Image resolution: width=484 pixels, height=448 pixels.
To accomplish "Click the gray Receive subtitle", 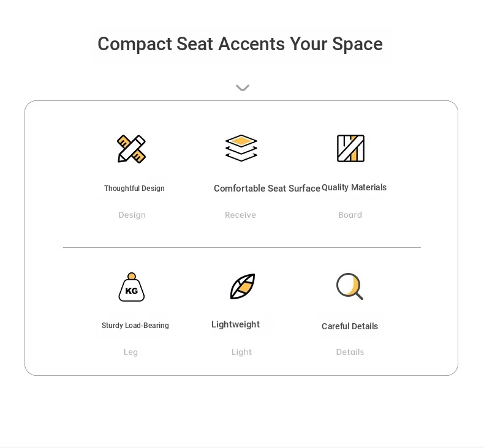I will pos(240,215).
